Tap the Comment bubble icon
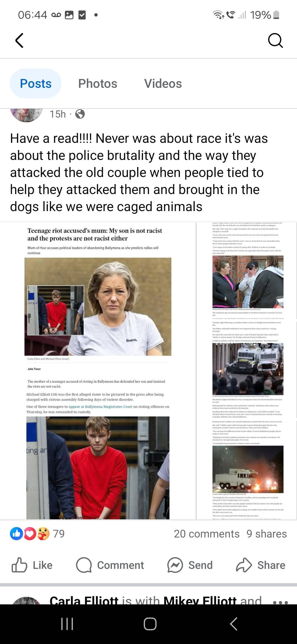The width and height of the screenshot is (297, 644). [x=84, y=565]
